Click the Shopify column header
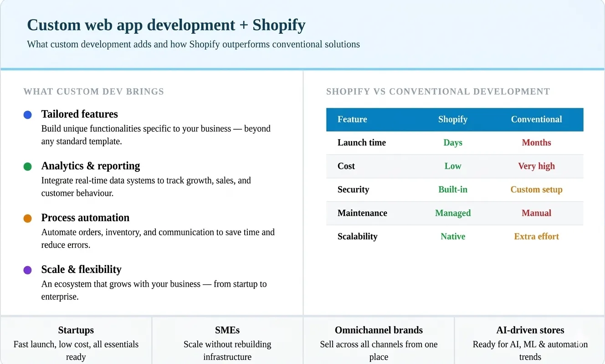605x364 pixels. pyautogui.click(x=452, y=120)
